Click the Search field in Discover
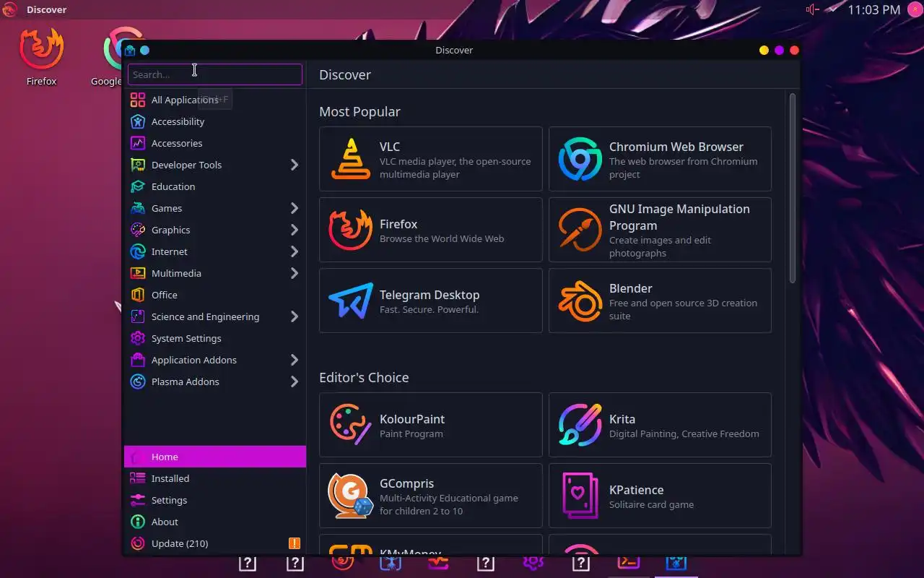 coord(215,74)
